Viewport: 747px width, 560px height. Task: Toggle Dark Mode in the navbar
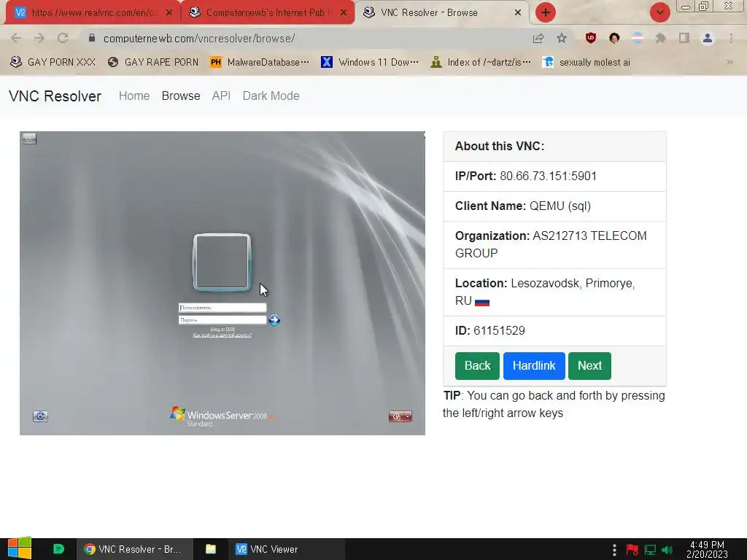click(271, 96)
